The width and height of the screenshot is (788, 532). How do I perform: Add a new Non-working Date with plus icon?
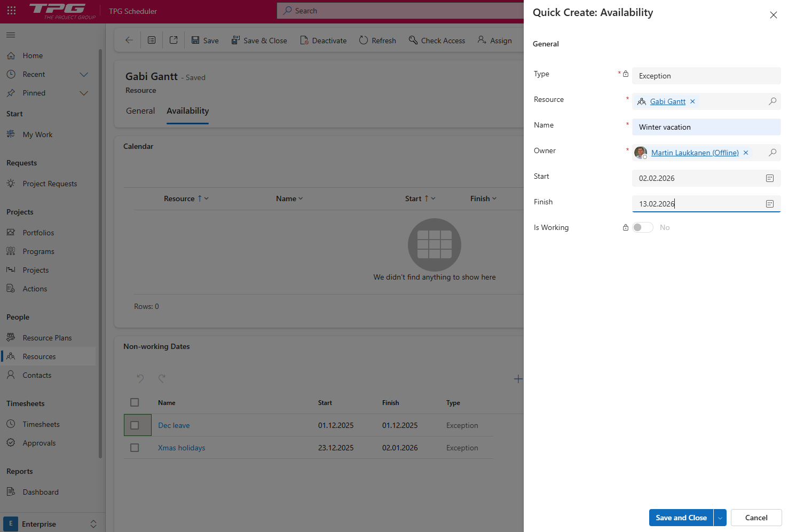[x=518, y=379]
